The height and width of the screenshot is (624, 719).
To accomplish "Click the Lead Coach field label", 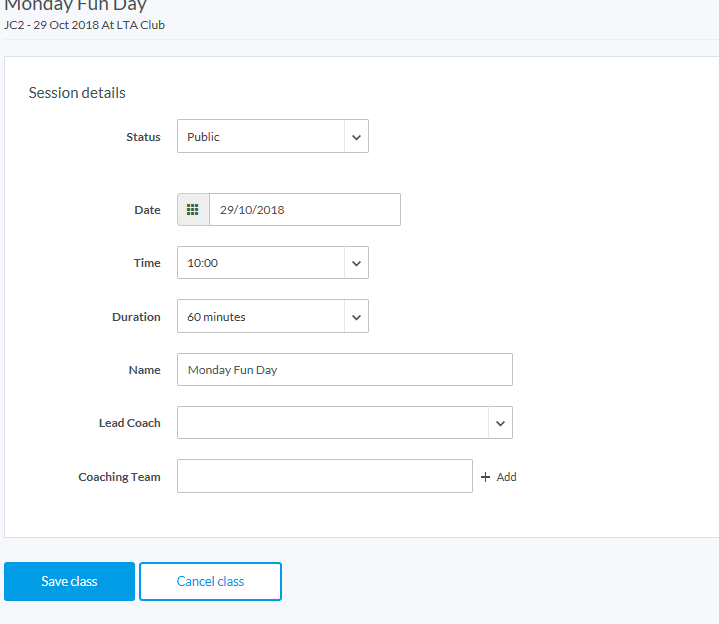I will point(129,423).
